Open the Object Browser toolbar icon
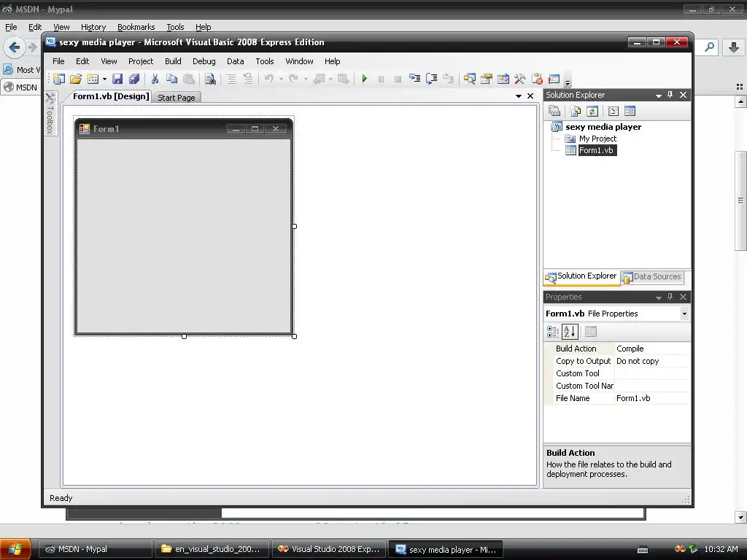 pos(503,79)
